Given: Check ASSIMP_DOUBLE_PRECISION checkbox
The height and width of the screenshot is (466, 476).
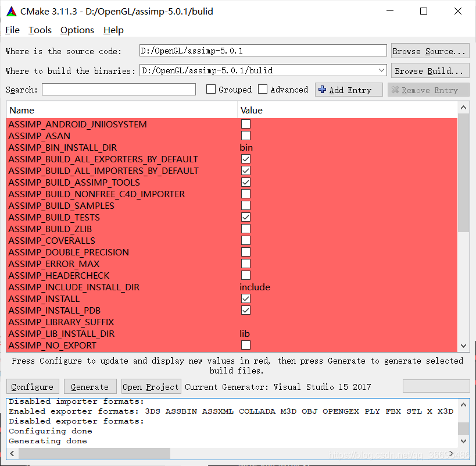Looking at the screenshot, I should point(246,252).
